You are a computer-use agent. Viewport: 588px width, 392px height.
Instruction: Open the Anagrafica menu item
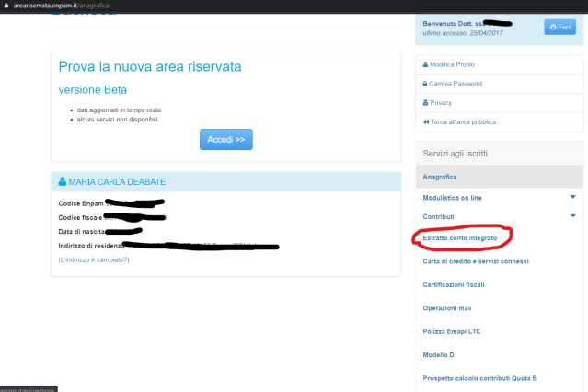(441, 176)
